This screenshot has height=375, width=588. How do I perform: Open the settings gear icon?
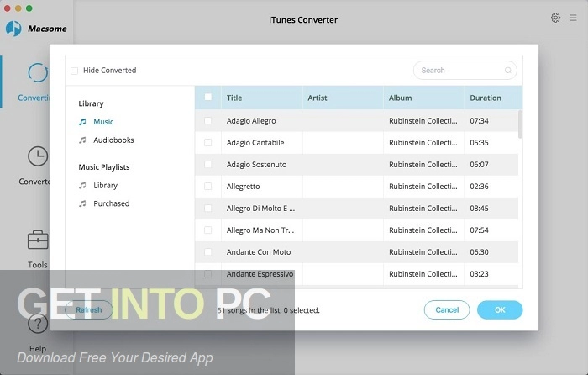click(x=555, y=18)
